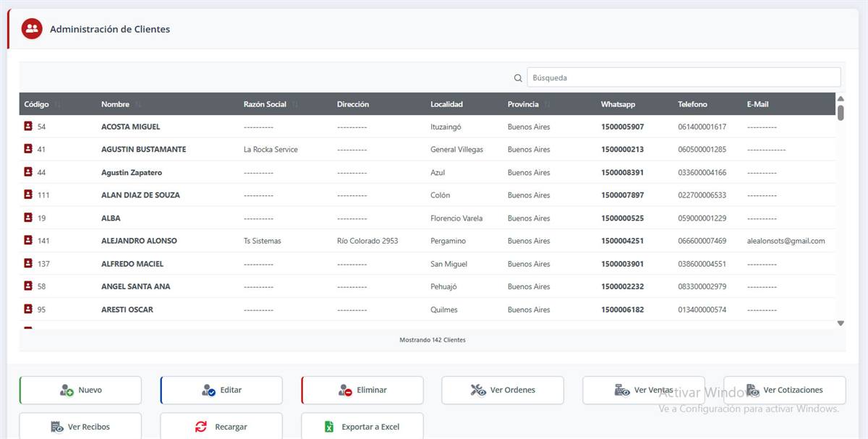Open Ver Recibos button
The height and width of the screenshot is (439, 868).
[x=80, y=426]
